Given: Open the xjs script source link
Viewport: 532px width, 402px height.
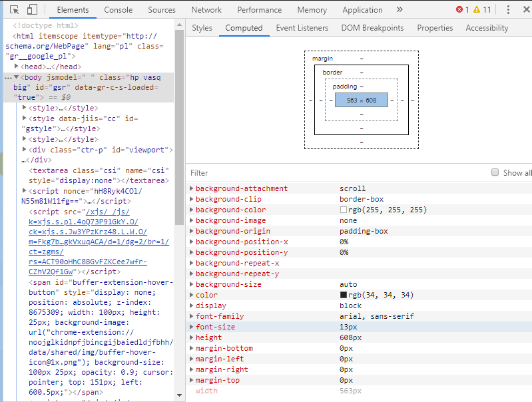Looking at the screenshot, I should pos(99,242).
